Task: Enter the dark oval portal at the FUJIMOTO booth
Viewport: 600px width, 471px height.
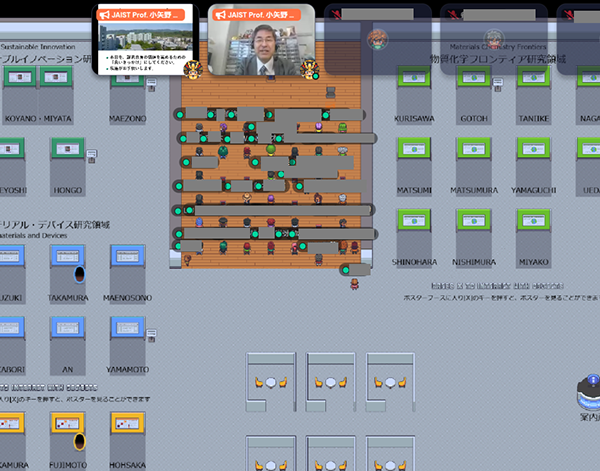Action: pos(80,441)
